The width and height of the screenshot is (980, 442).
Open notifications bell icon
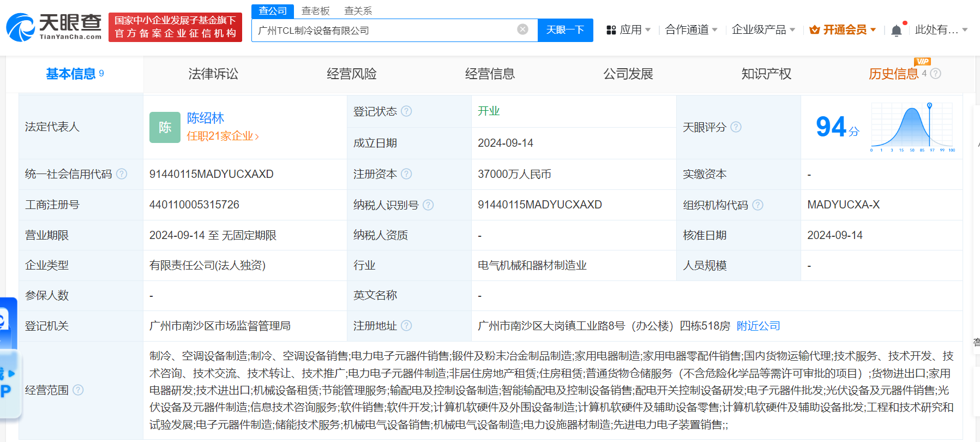pos(896,31)
